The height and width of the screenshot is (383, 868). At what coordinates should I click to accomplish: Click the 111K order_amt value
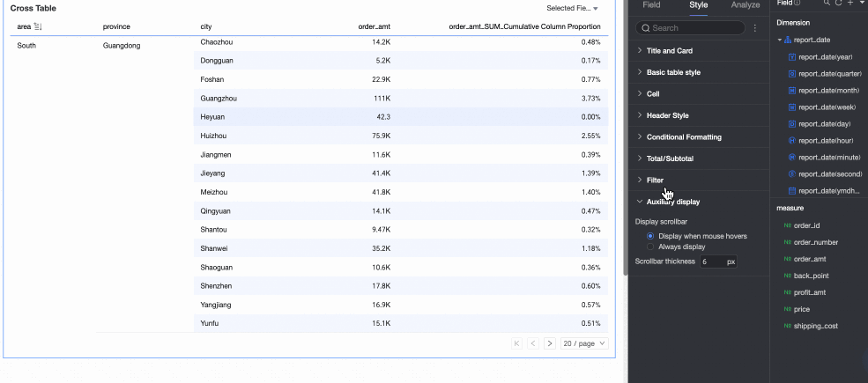[382, 99]
